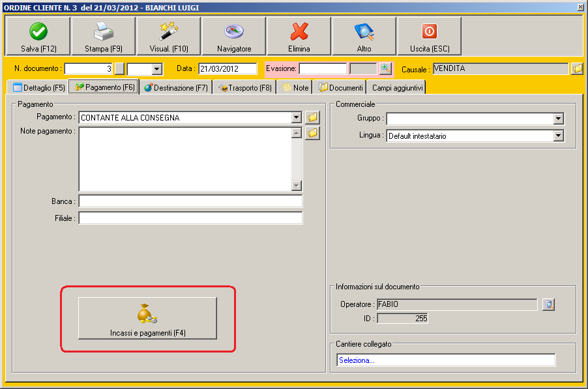Open Visual. (F10) magic wand preview
This screenshot has width=588, height=389.
169,36
